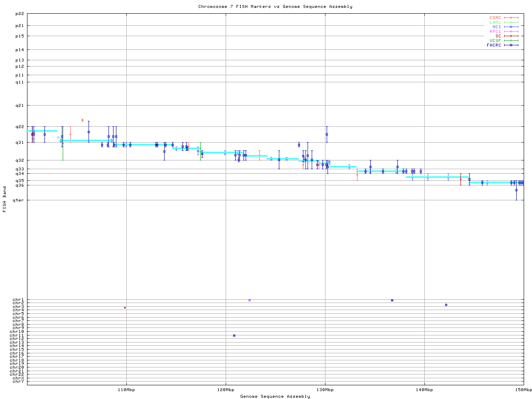
Task: Select the UCSF legend label
Action: [x=495, y=40]
